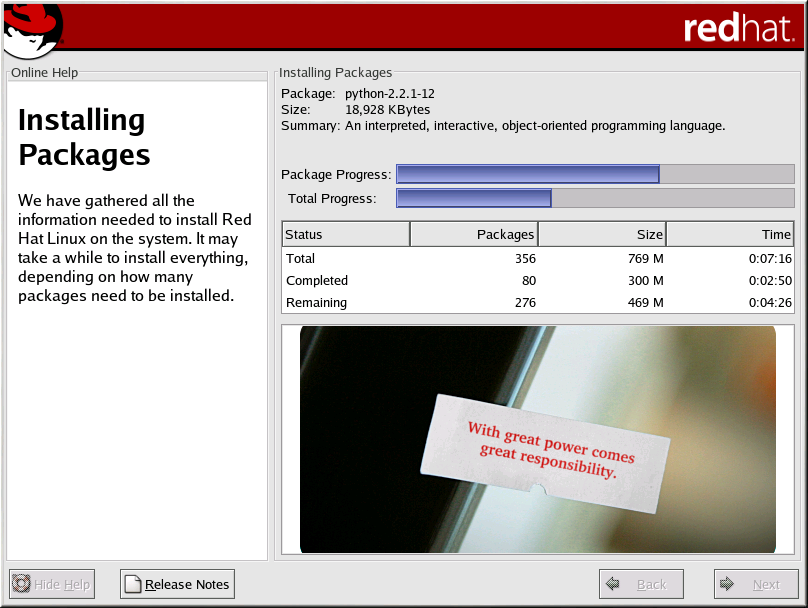Screen dimensions: 808x608
Task: Click the package Summary description text
Action: point(534,126)
